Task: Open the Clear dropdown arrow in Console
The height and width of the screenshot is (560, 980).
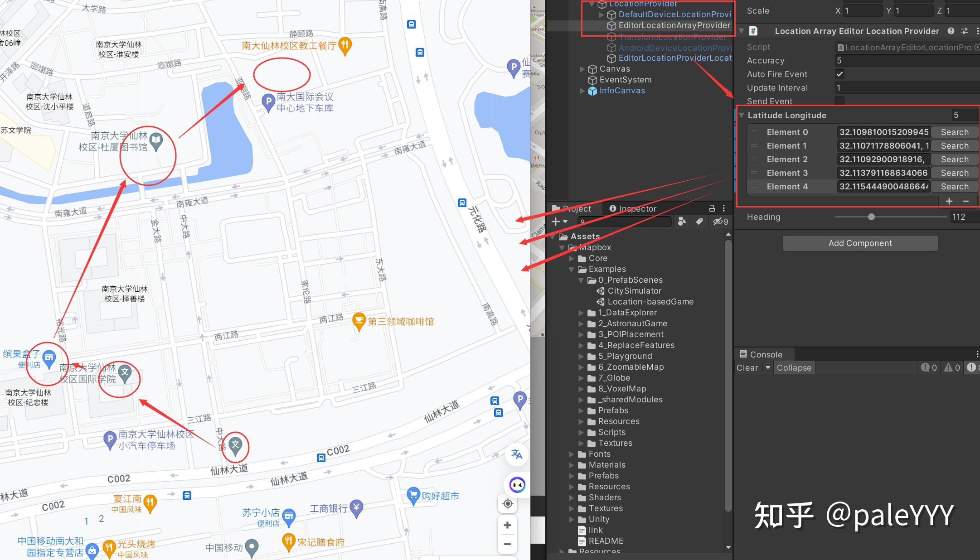Action: point(767,367)
